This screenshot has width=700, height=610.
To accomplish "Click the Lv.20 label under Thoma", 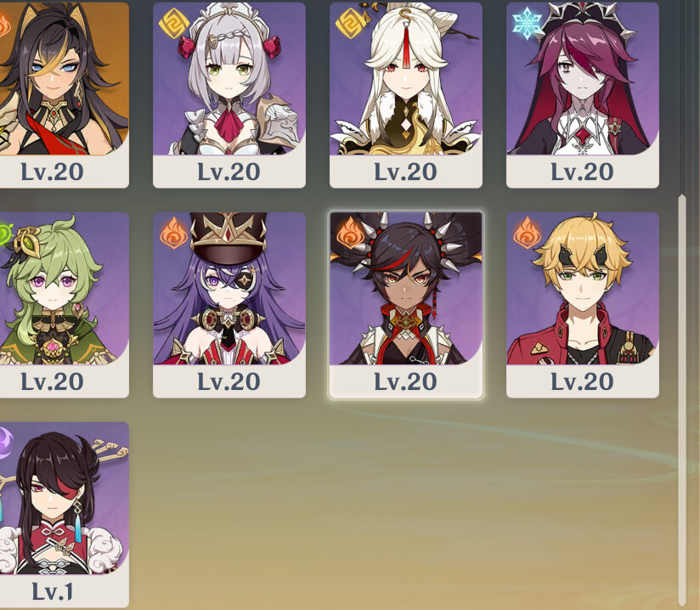I will 582,381.
